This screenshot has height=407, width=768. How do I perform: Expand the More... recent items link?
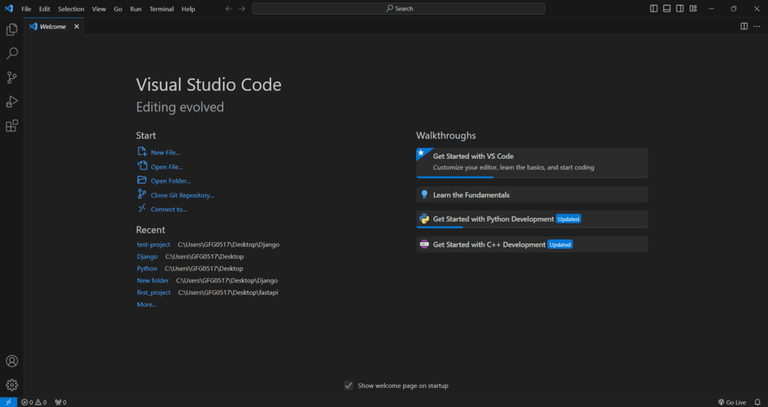tap(146, 305)
